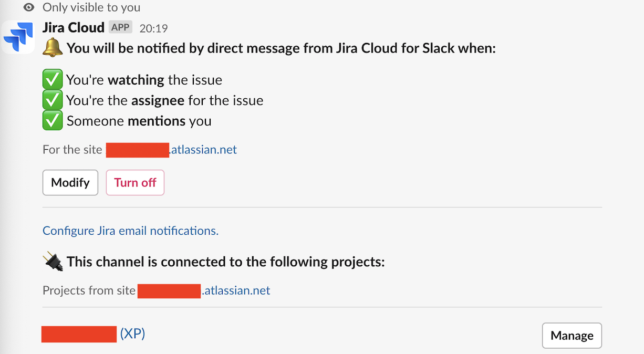Open Manage options for the XP project
Screen dimensions: 644x354
572,335
